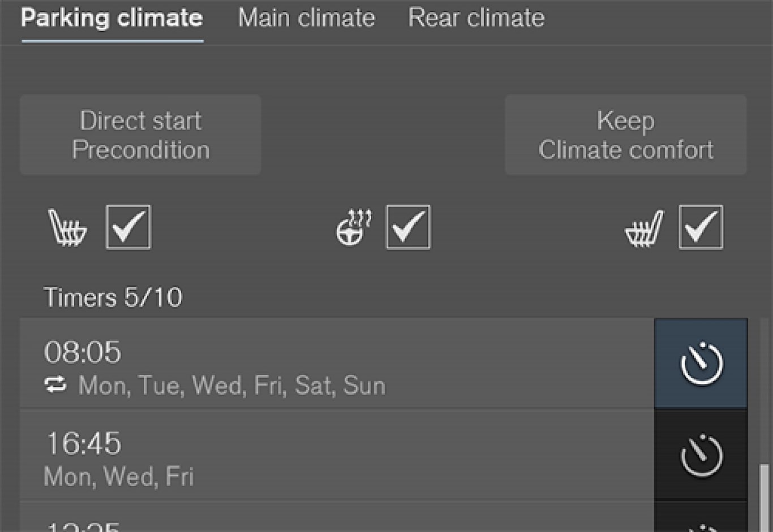Click the repeat icon on 08:05 timer
The image size is (773, 532).
(55, 386)
